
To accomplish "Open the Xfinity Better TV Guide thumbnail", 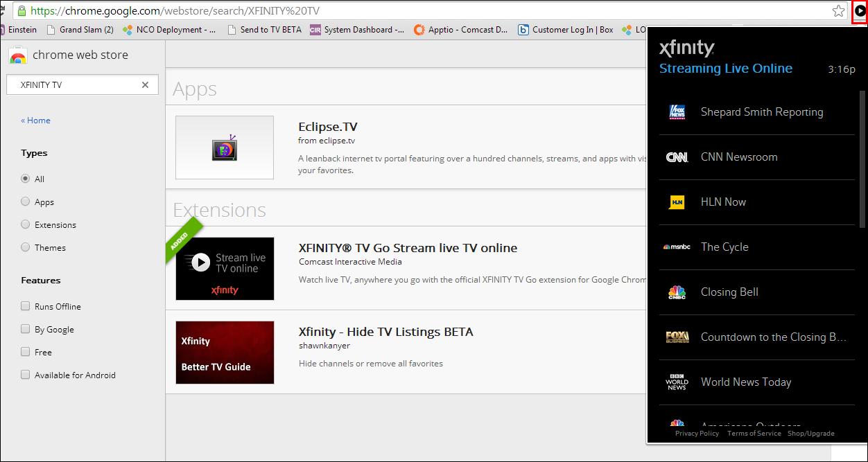I will point(225,353).
